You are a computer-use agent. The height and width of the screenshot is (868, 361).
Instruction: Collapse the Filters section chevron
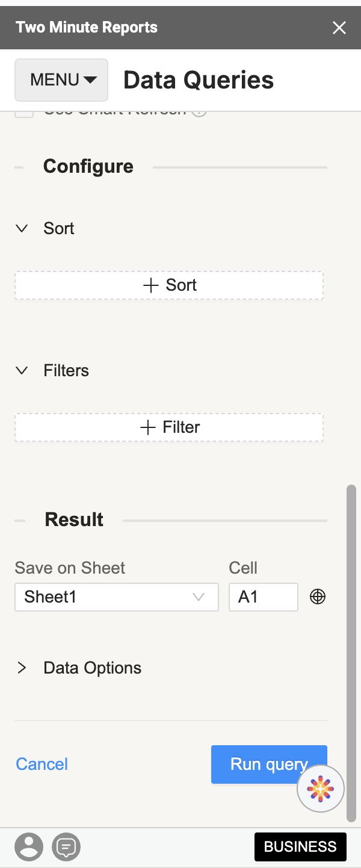tap(22, 371)
